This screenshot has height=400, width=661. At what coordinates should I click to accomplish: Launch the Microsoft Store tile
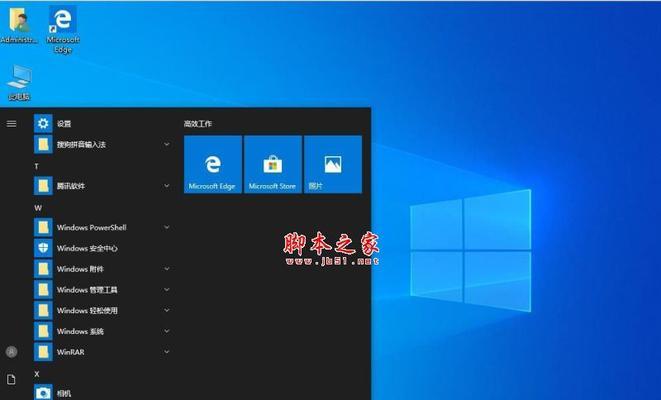pyautogui.click(x=273, y=164)
